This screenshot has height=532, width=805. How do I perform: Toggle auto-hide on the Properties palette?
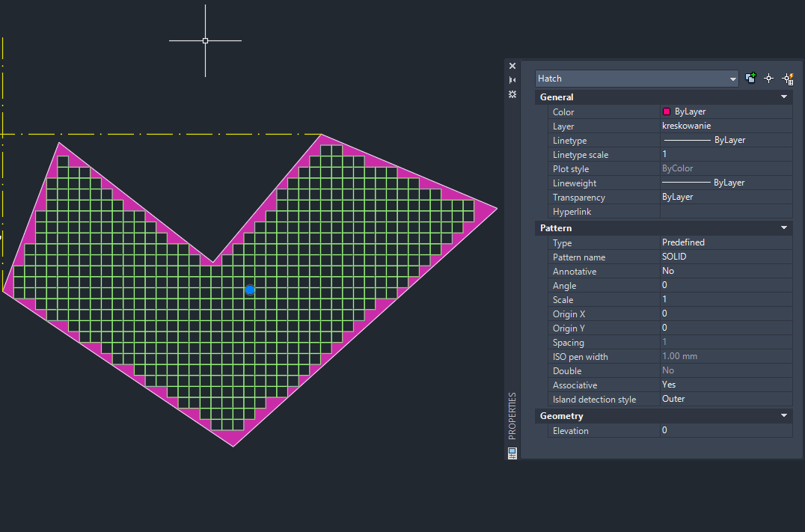[512, 79]
